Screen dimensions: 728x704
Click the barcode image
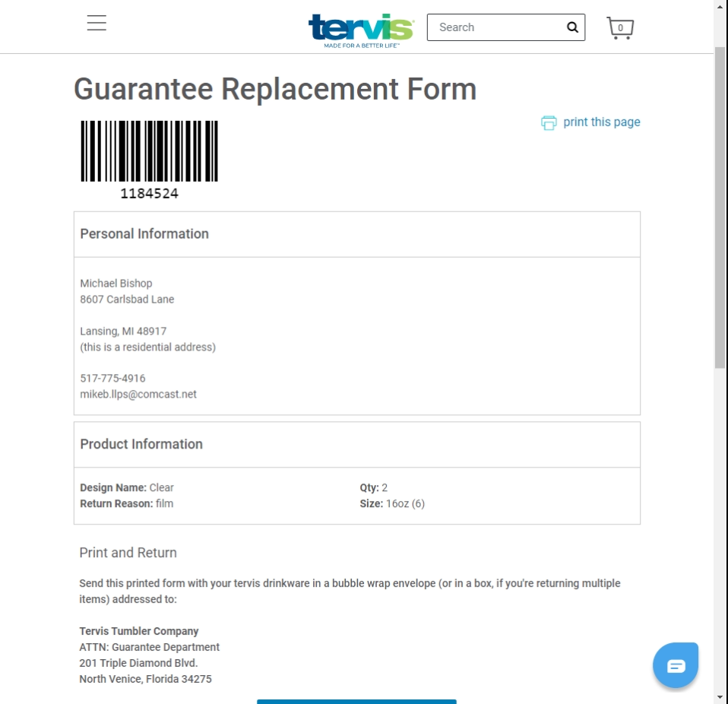coord(150,151)
